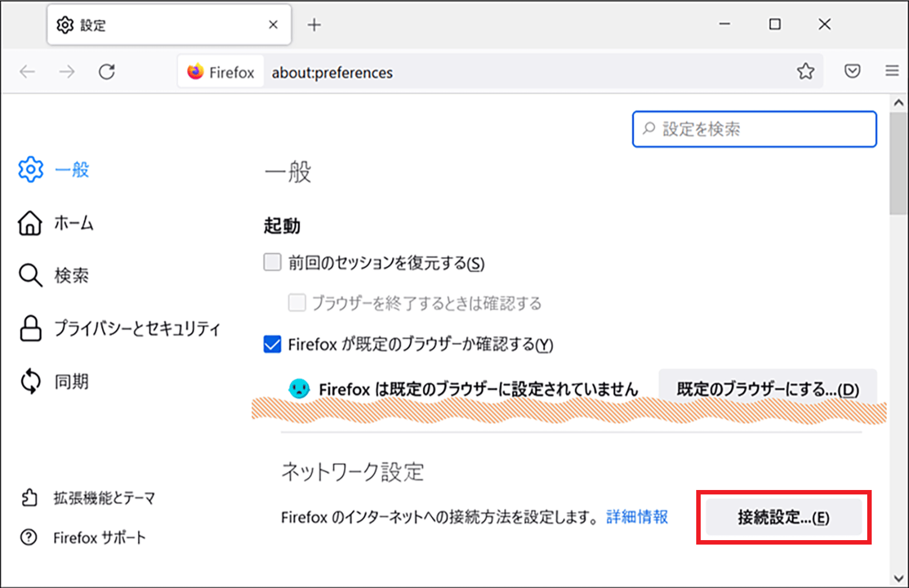Click the forward navigation arrow
Image resolution: width=909 pixels, height=588 pixels.
coord(67,72)
